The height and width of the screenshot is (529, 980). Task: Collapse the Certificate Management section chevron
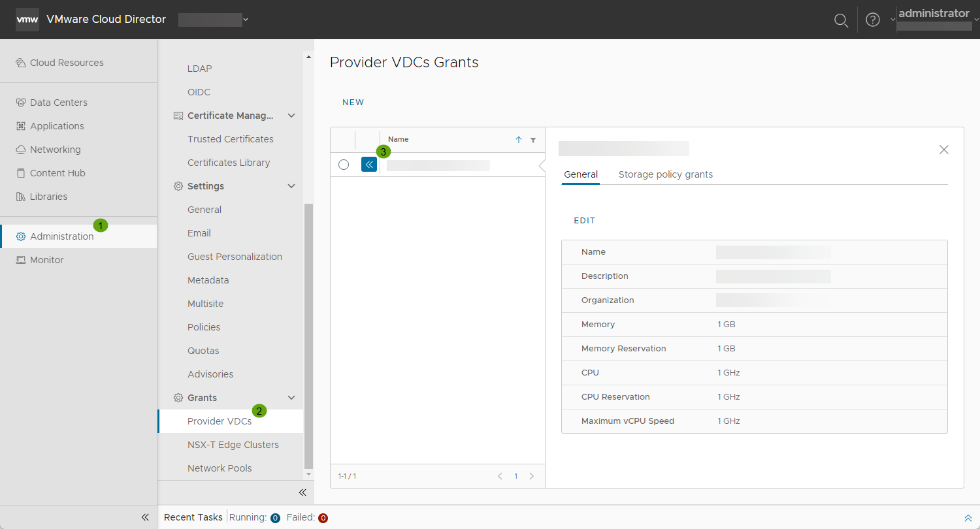[291, 116]
